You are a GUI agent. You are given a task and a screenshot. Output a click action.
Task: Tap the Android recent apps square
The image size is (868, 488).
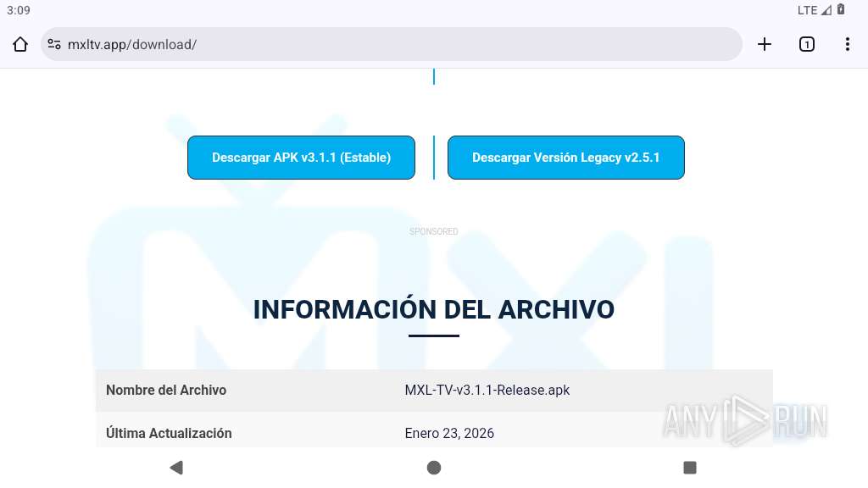pyautogui.click(x=690, y=468)
